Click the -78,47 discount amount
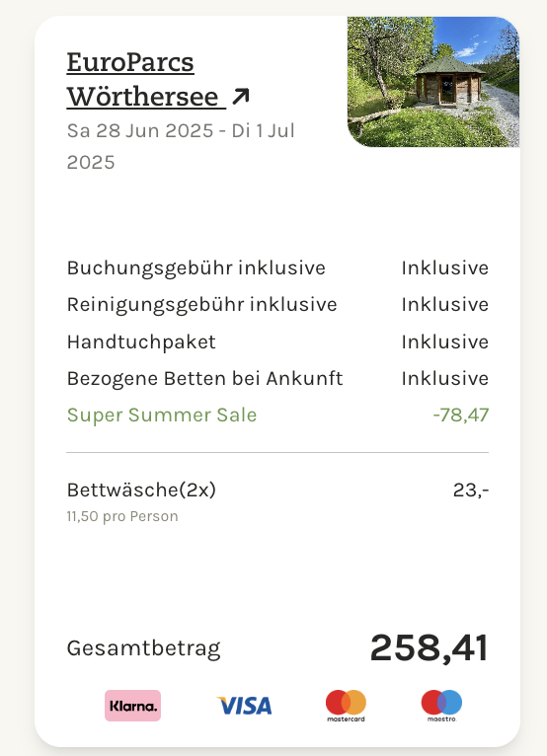The image size is (547, 756). [x=461, y=416]
